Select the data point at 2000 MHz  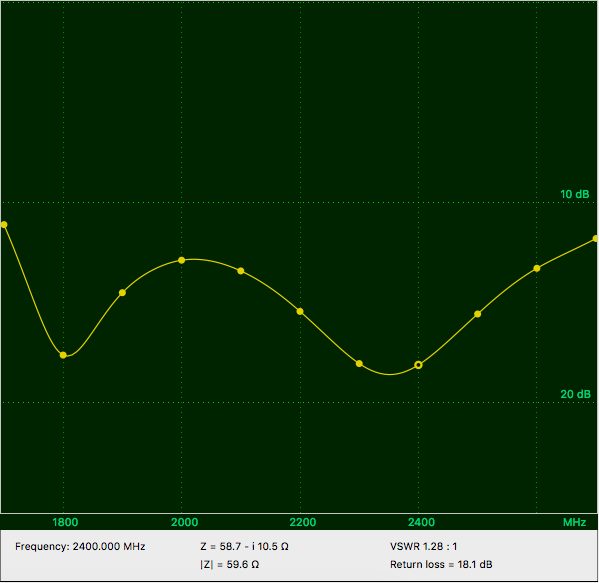(x=181, y=260)
